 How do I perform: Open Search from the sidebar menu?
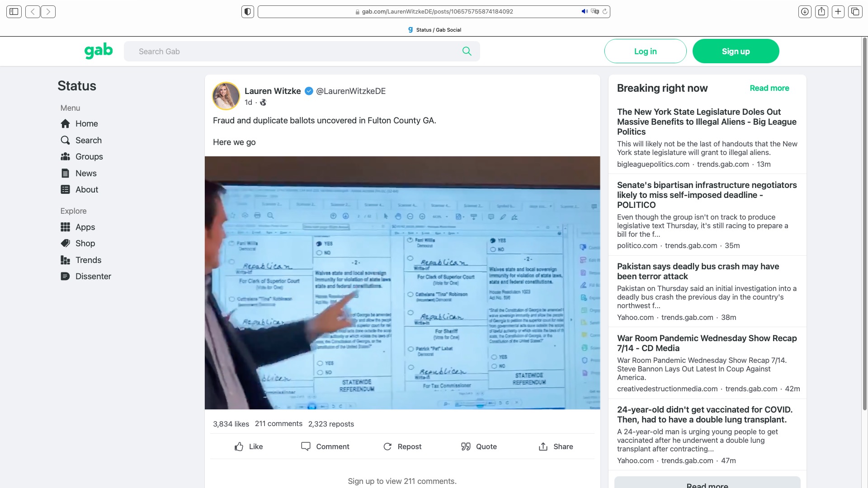[x=88, y=140]
